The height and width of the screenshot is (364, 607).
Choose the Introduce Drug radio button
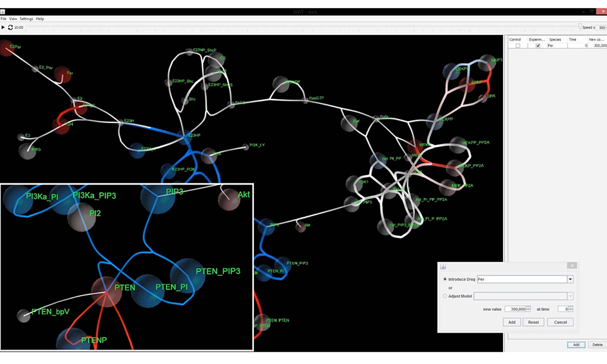(445, 279)
